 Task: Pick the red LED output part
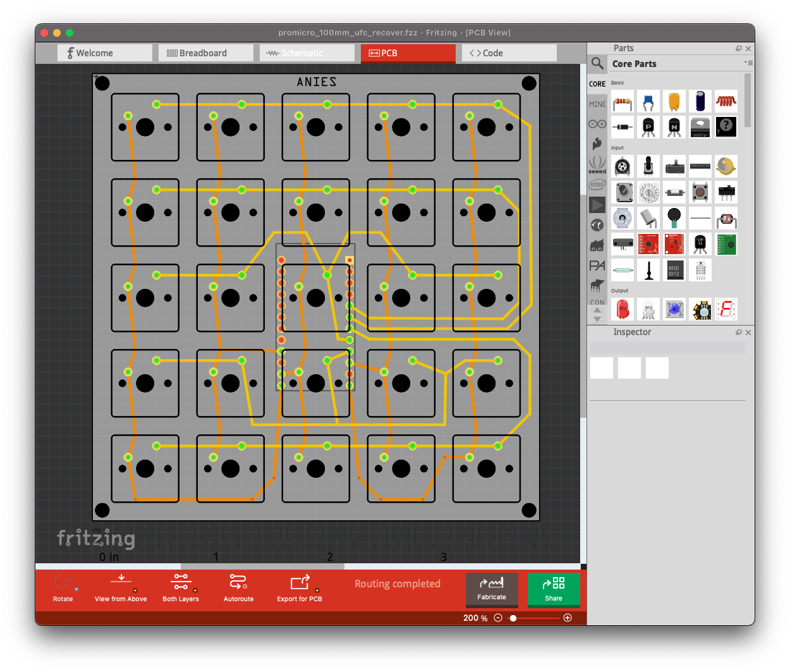click(x=623, y=310)
